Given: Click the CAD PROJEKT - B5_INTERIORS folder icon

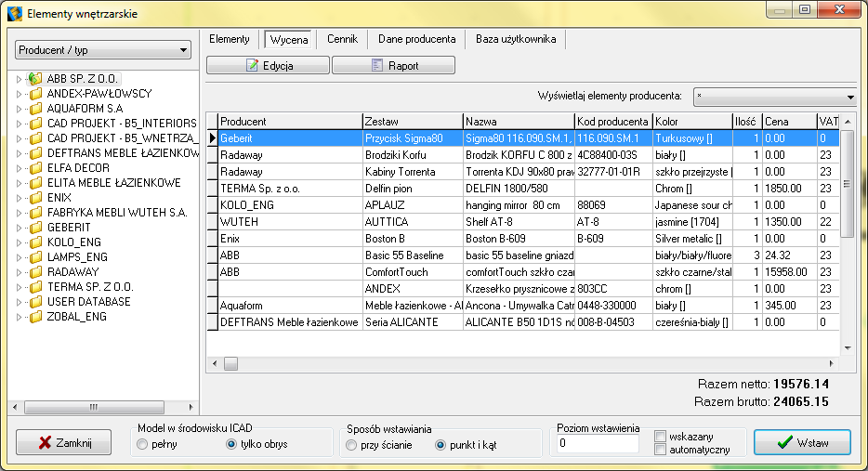Looking at the screenshot, I should [35, 124].
